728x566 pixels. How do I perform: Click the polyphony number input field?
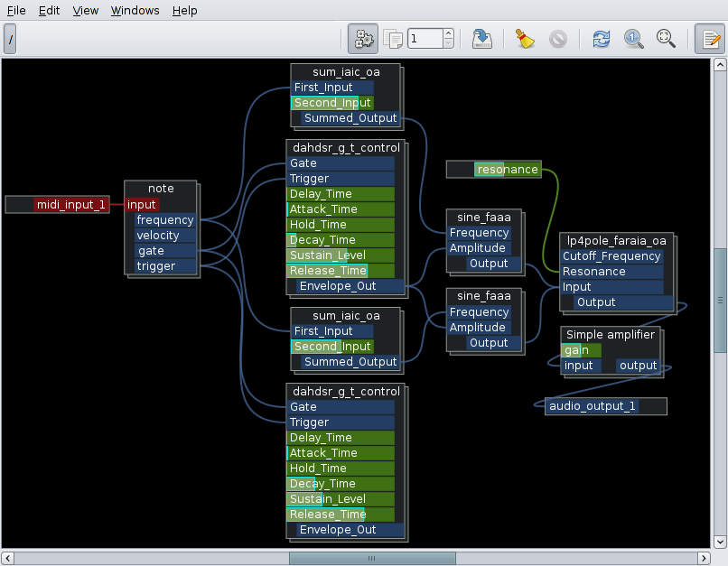[424, 39]
